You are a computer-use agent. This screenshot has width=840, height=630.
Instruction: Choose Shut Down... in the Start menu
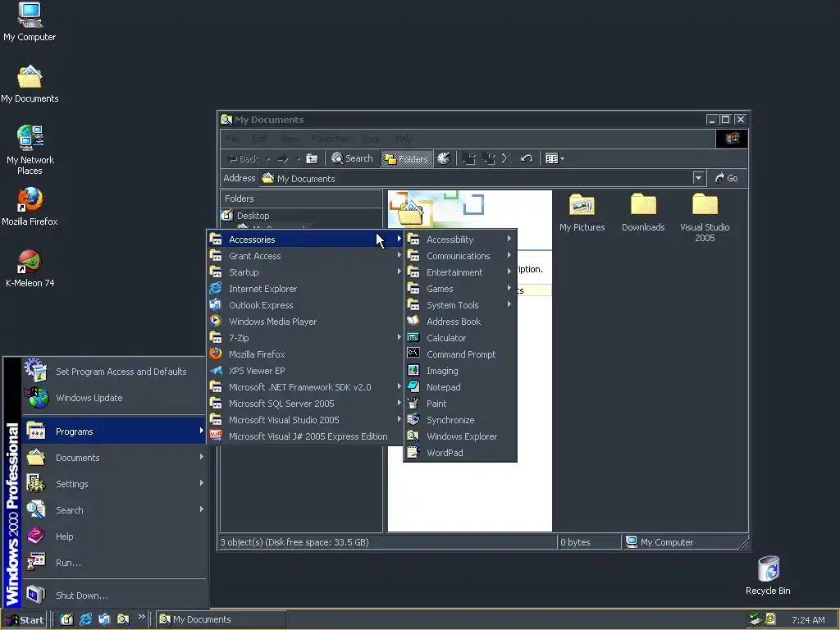pyautogui.click(x=114, y=596)
